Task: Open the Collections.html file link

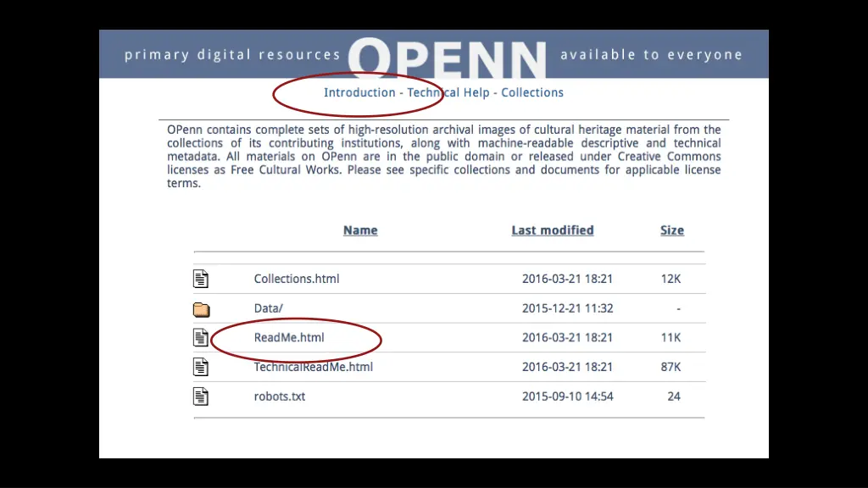Action: pyautogui.click(x=297, y=279)
